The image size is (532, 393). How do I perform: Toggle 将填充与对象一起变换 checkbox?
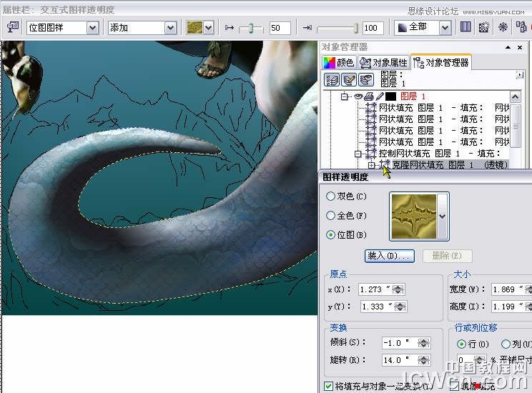click(328, 387)
